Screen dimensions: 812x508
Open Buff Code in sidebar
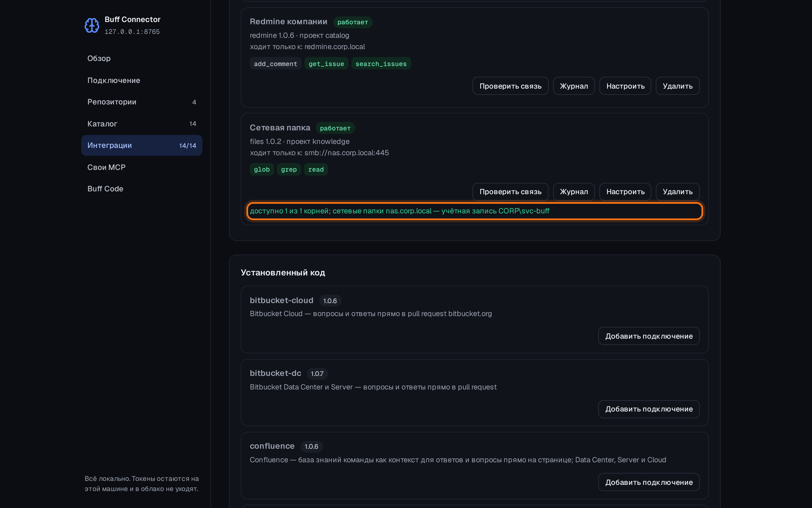[142, 189]
